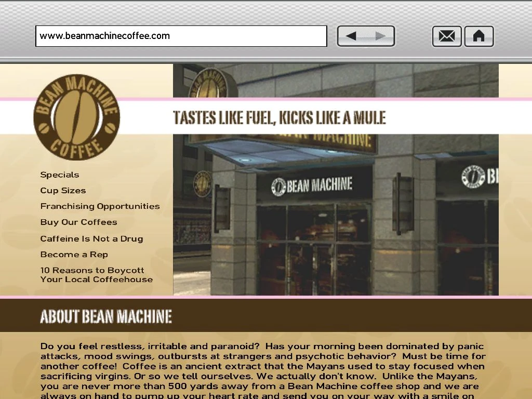The width and height of the screenshot is (532, 399).
Task: Click Become a Rep
Action: click(x=74, y=254)
